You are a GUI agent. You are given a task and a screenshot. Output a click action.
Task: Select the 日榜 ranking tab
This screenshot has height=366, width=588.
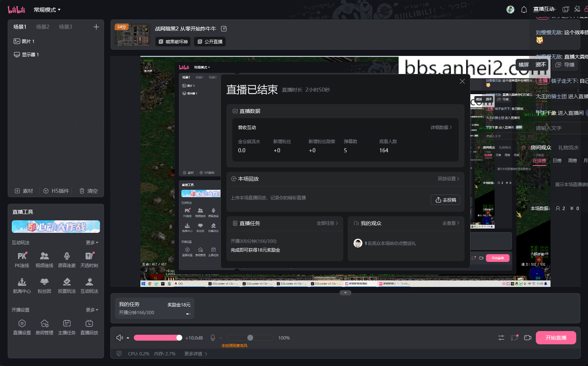click(557, 161)
